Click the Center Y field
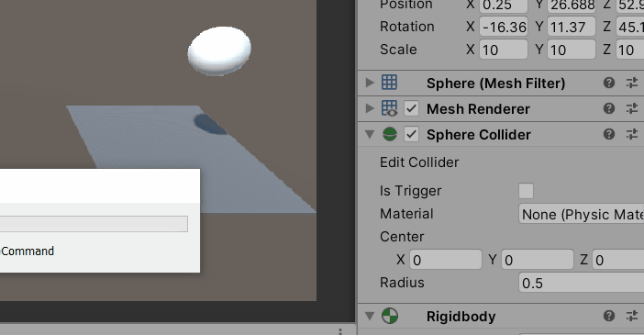644x335 pixels. (x=538, y=260)
